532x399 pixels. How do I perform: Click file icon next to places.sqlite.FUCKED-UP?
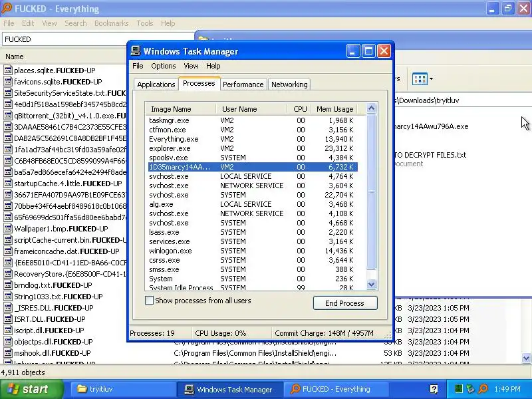click(8, 70)
